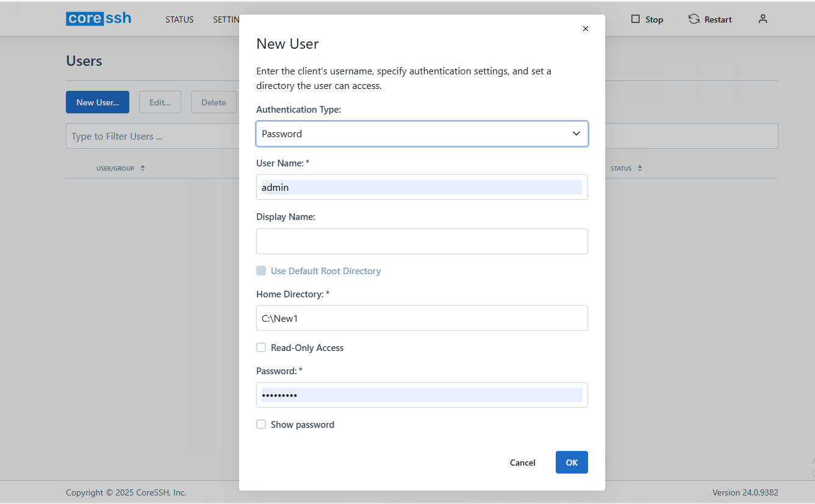Click the Restart server icon

694,19
